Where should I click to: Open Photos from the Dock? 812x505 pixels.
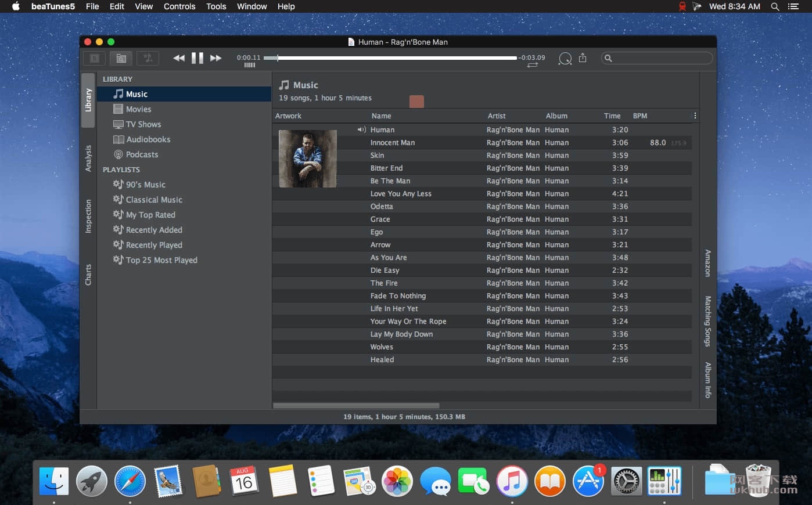coord(397,481)
